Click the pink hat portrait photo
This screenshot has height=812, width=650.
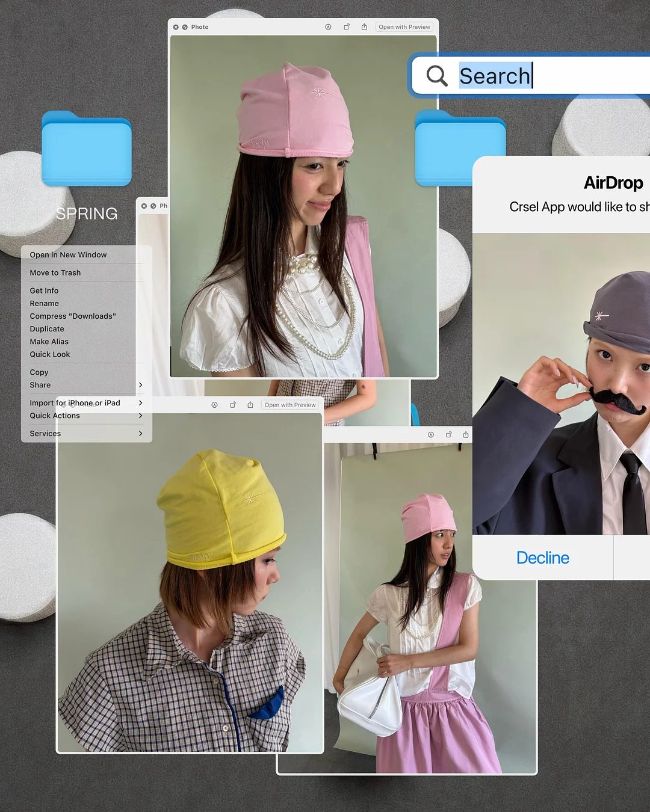[x=303, y=206]
